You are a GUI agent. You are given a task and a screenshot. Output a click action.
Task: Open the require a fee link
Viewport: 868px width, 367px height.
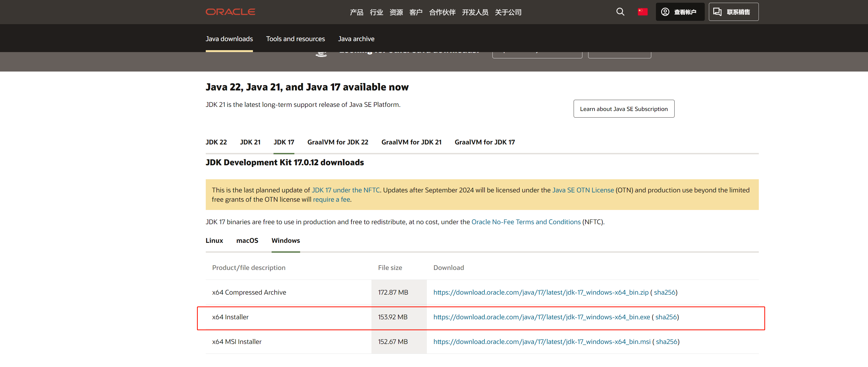[331, 199]
